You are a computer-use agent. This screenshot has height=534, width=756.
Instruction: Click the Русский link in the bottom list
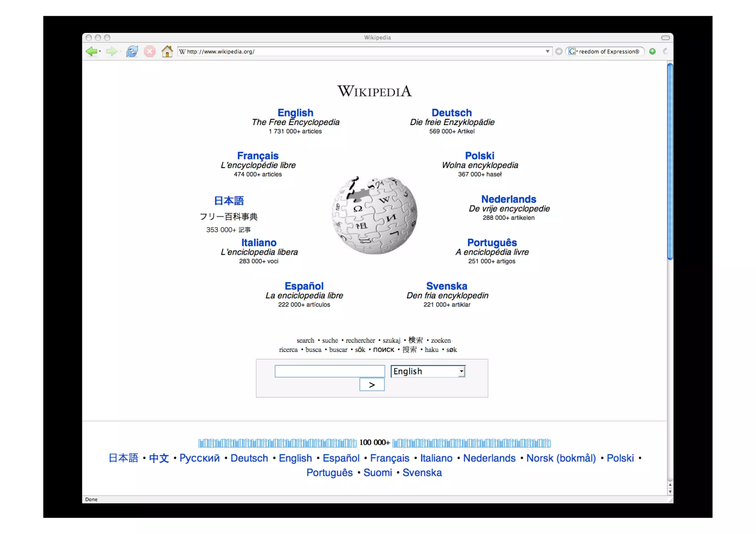click(x=199, y=458)
